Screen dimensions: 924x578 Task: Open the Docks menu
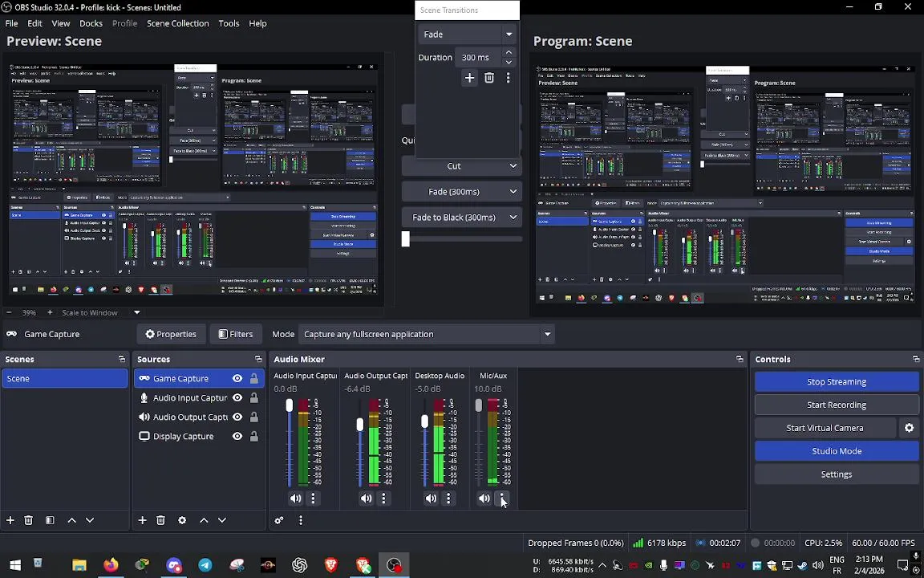tap(91, 23)
